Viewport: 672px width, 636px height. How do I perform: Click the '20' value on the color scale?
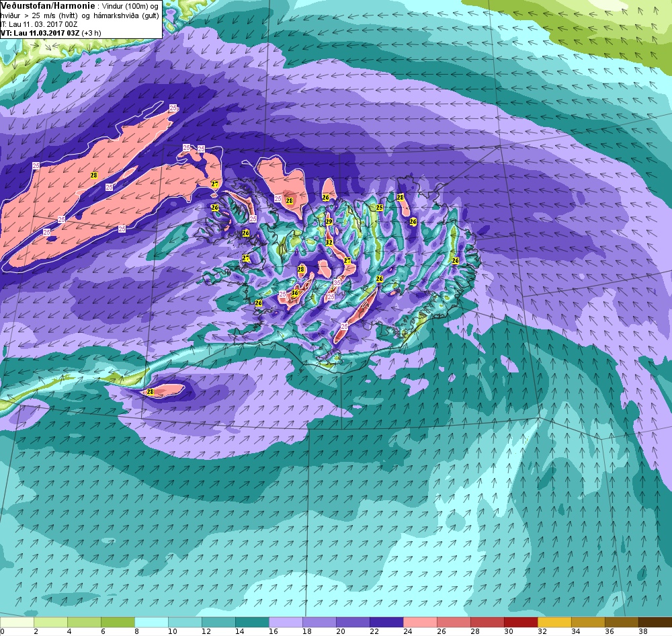click(x=340, y=631)
